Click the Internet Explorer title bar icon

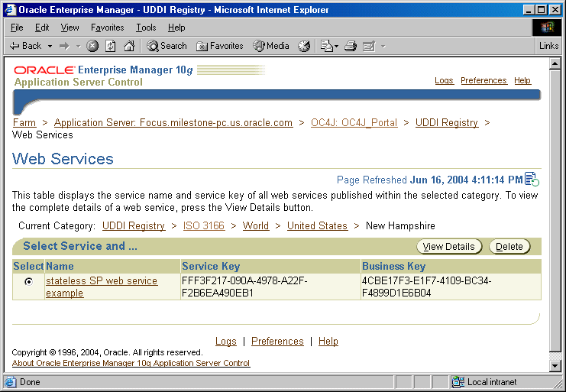tap(10, 10)
